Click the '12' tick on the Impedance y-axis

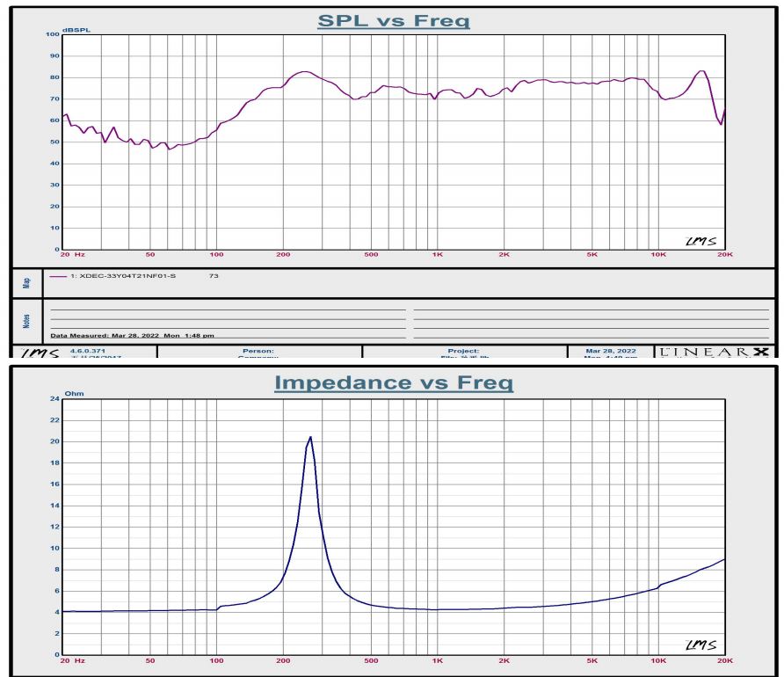click(54, 527)
